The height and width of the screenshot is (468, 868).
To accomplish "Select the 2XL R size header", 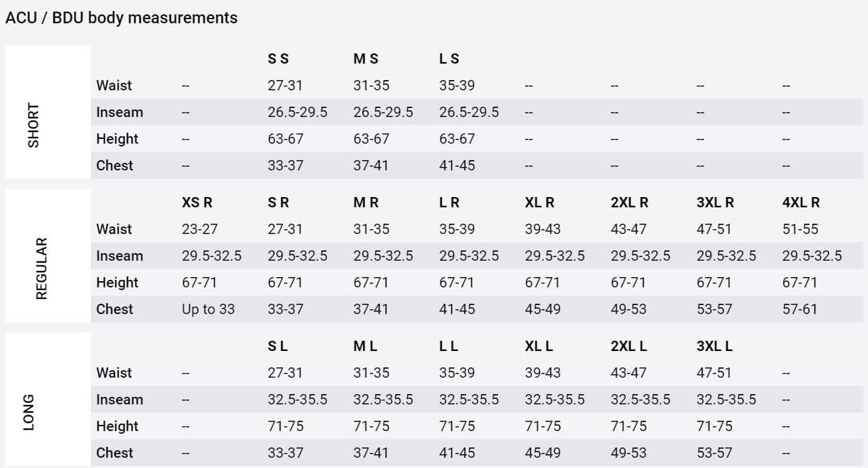I will (629, 203).
